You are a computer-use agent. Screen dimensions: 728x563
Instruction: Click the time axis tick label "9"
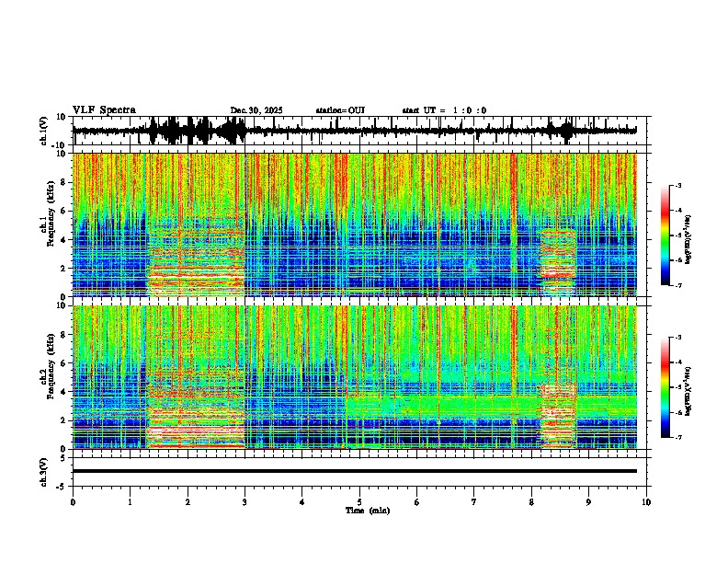pos(588,502)
